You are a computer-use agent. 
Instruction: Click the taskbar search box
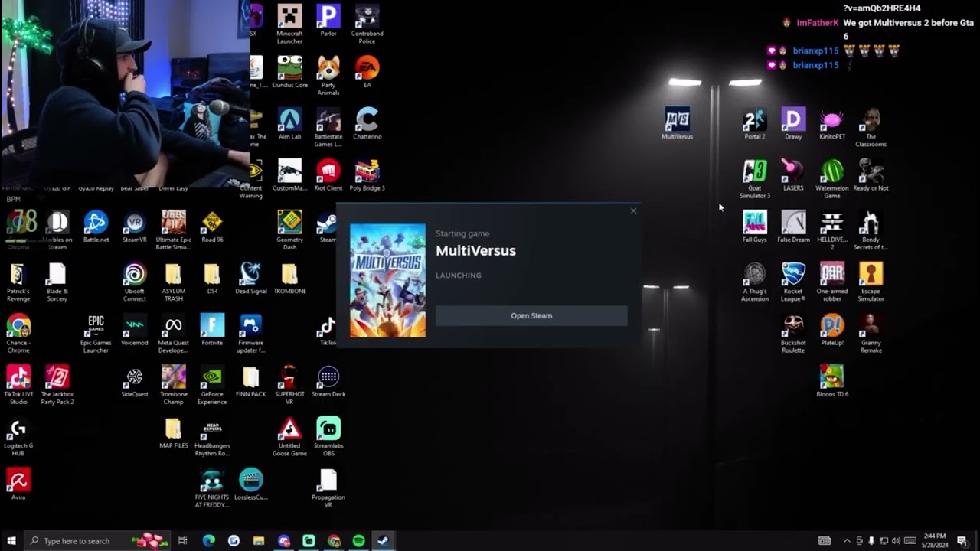[x=96, y=541]
